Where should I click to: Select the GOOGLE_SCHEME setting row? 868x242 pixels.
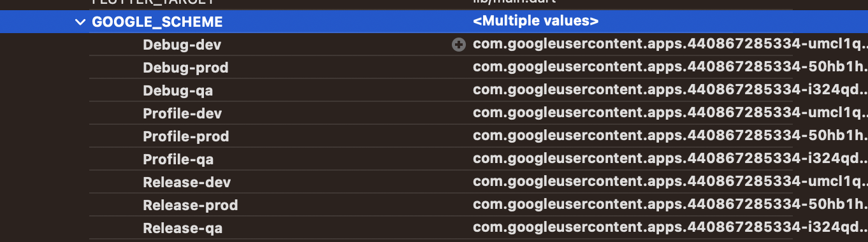(x=434, y=22)
